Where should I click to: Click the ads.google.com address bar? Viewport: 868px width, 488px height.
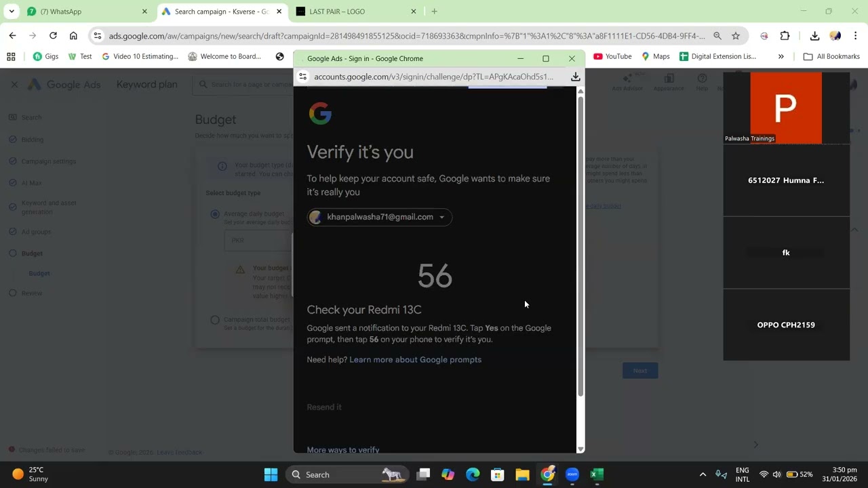[x=407, y=36]
